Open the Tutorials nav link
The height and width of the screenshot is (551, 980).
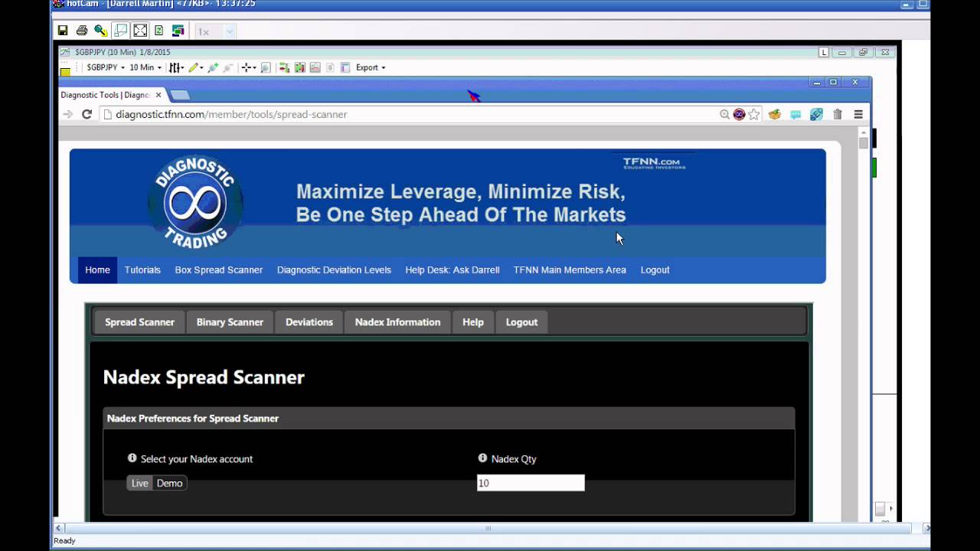142,270
